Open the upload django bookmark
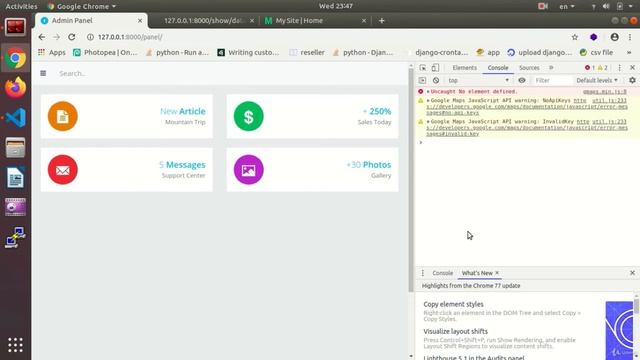The height and width of the screenshot is (360, 640). click(x=540, y=53)
